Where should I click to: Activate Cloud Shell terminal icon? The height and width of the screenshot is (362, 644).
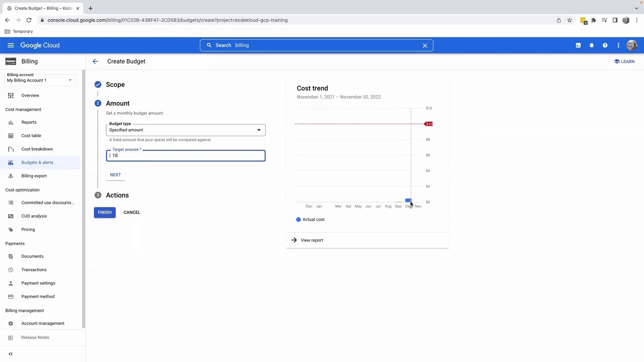point(578,45)
